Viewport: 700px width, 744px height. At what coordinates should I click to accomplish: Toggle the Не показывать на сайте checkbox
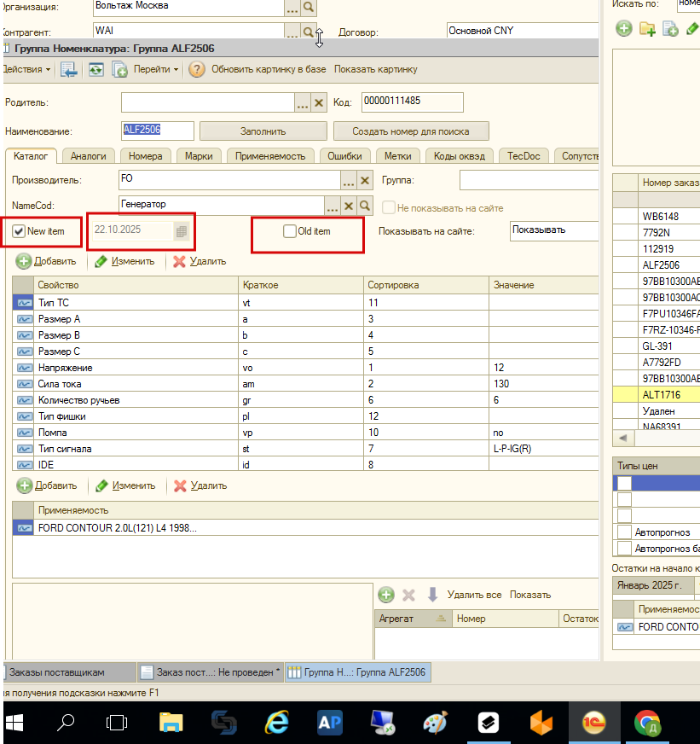[x=389, y=208]
